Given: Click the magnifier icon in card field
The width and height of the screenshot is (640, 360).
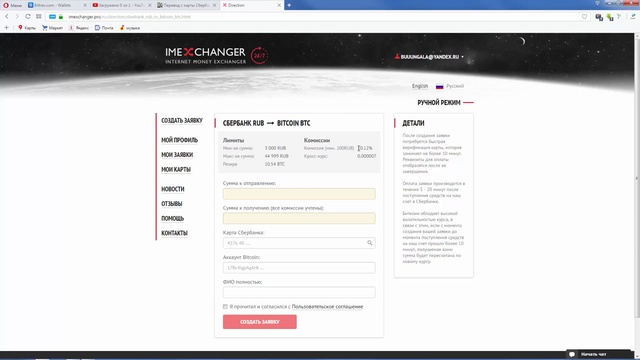Looking at the screenshot, I should 369,243.
